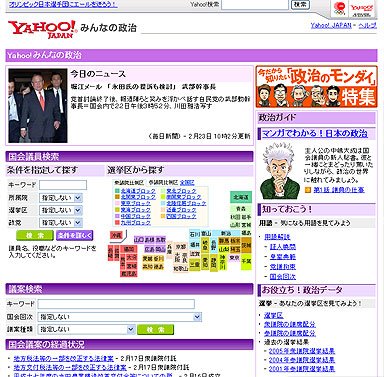Select 神奈川 tile on the map
This screenshot has width=384, height=377.
pyautogui.click(x=223, y=261)
